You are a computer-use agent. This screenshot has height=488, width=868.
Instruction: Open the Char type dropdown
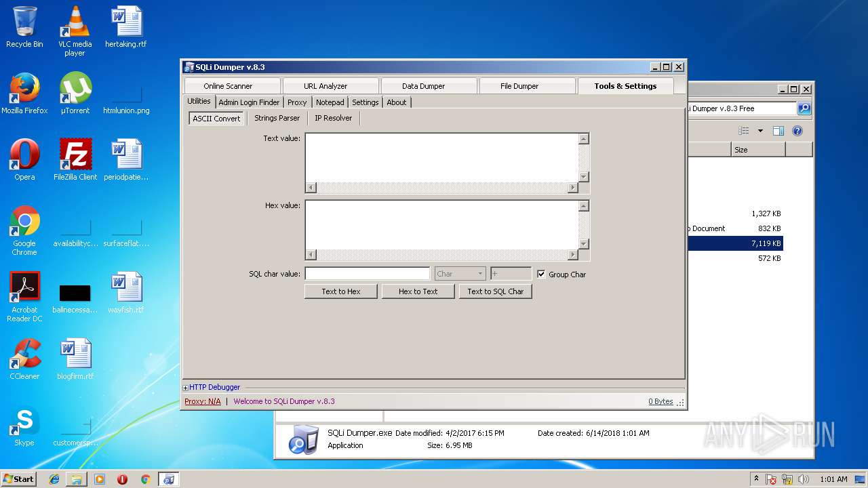(460, 274)
